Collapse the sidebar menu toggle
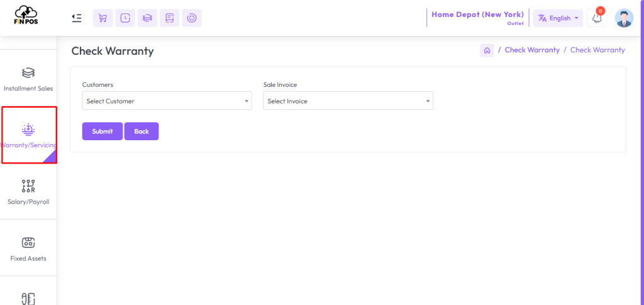Image resolution: width=644 pixels, height=305 pixels. 76,18
